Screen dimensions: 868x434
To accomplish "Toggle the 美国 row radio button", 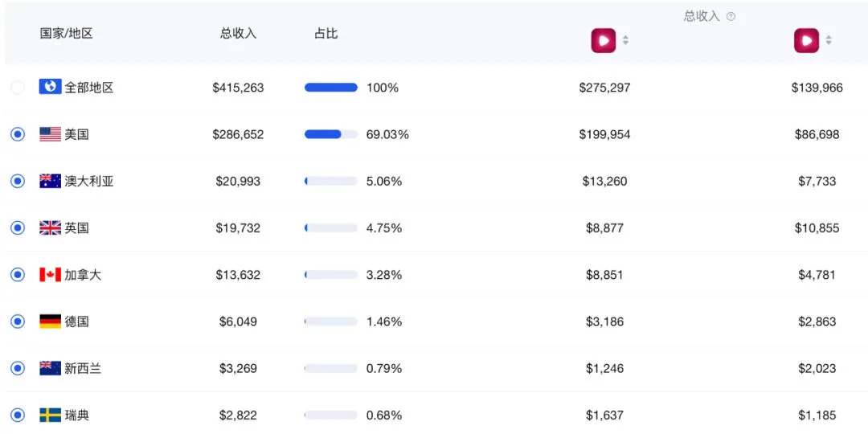I will pyautogui.click(x=18, y=134).
